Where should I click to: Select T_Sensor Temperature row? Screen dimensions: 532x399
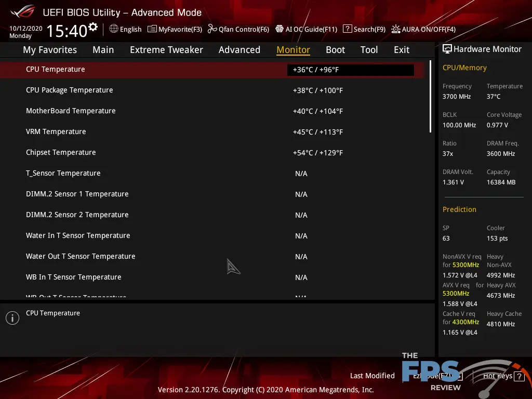(x=212, y=174)
